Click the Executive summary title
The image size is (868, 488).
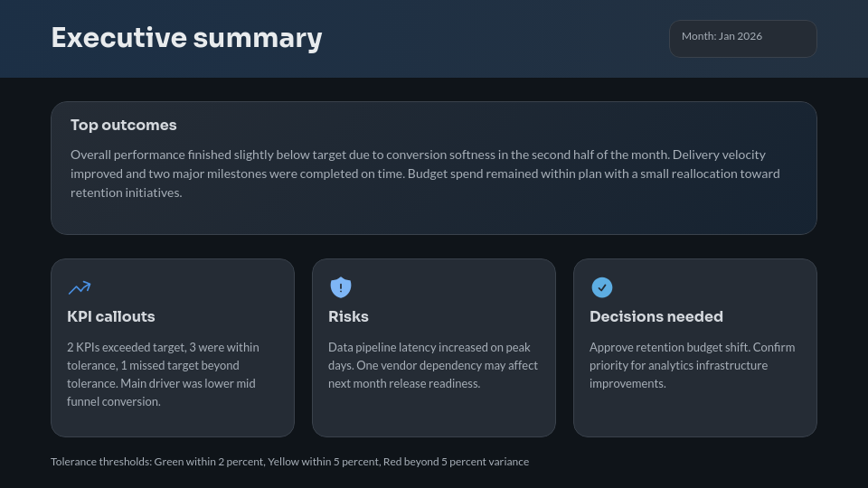[186, 38]
